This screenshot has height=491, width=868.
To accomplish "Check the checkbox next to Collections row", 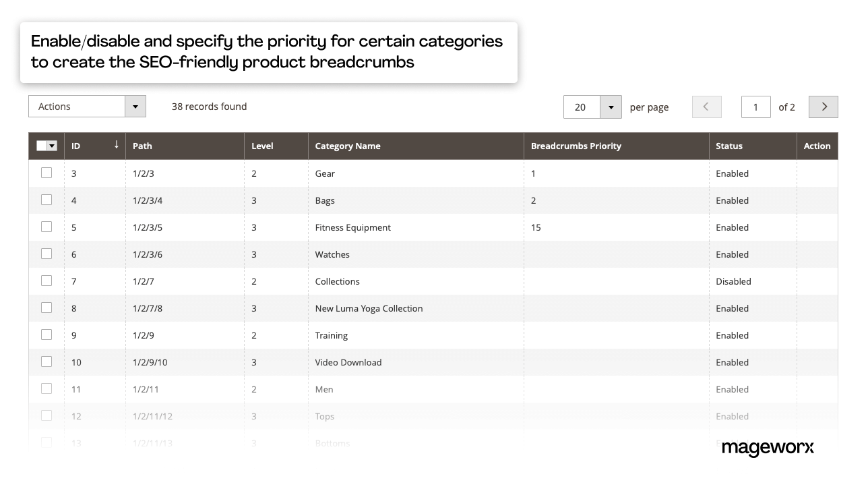I will pyautogui.click(x=46, y=281).
